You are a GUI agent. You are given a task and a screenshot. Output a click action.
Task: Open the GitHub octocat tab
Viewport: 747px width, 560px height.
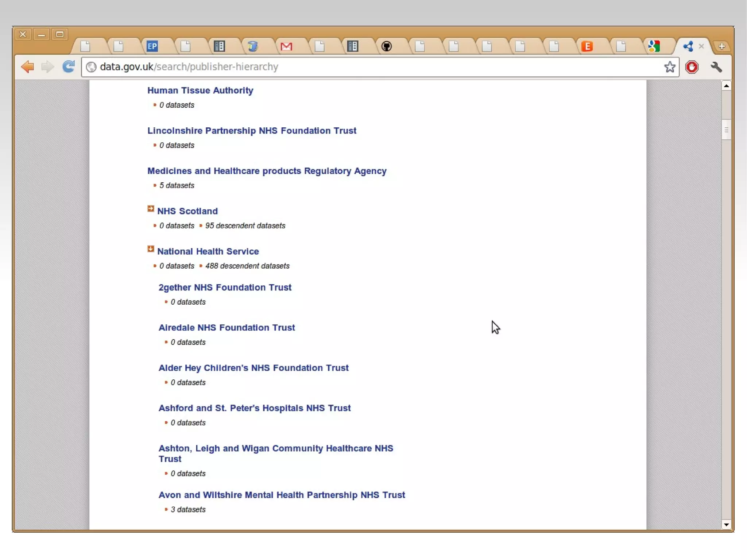click(x=386, y=46)
